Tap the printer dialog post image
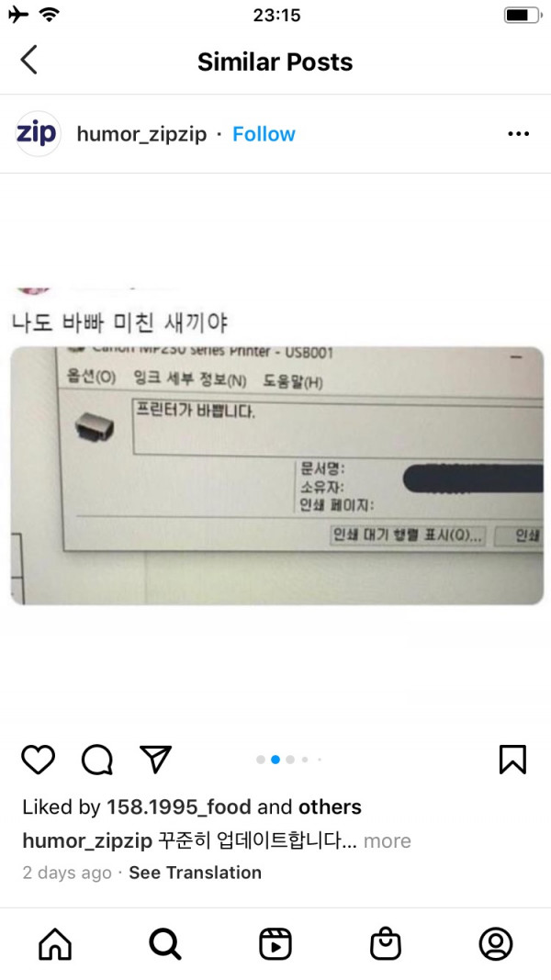This screenshot has width=551, height=980. [276, 476]
